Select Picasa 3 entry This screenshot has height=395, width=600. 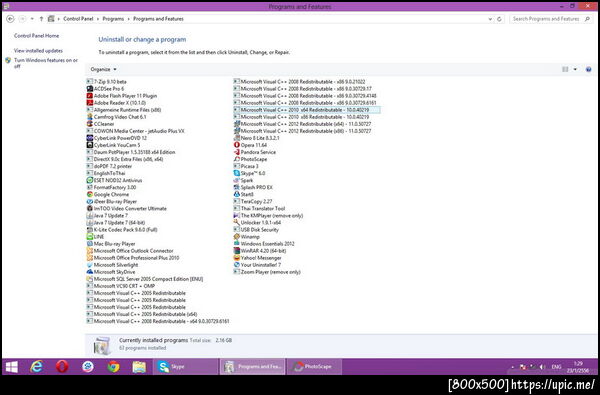pyautogui.click(x=246, y=166)
